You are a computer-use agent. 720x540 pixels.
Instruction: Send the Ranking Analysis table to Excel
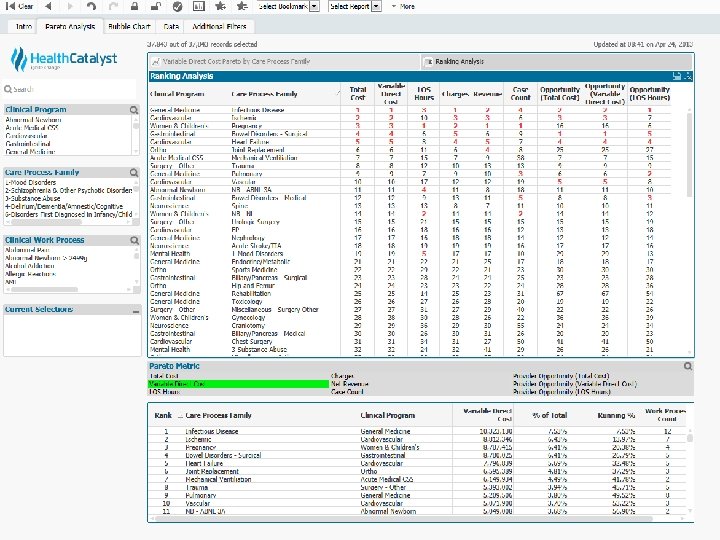[x=676, y=76]
